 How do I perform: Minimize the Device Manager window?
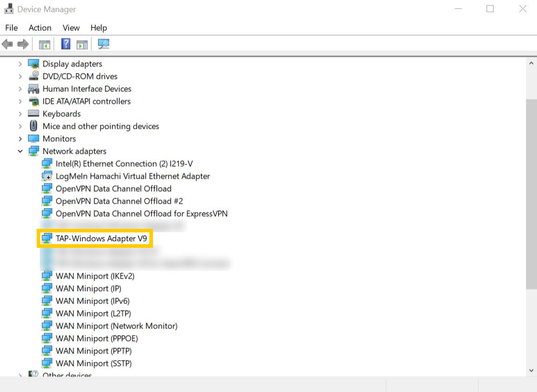point(458,9)
